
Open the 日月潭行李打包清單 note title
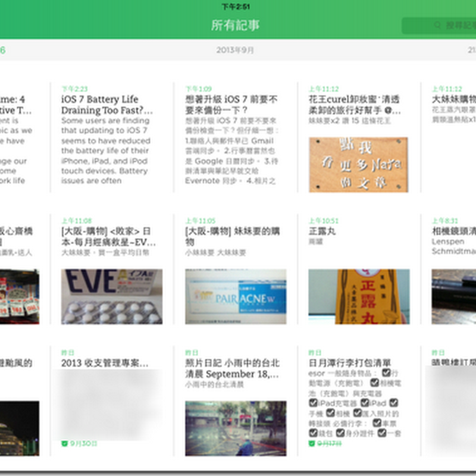coord(350,363)
